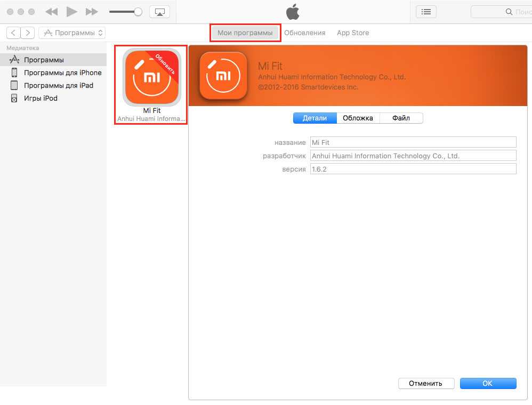
Task: Open the AirPlay output icon
Action: pos(159,12)
